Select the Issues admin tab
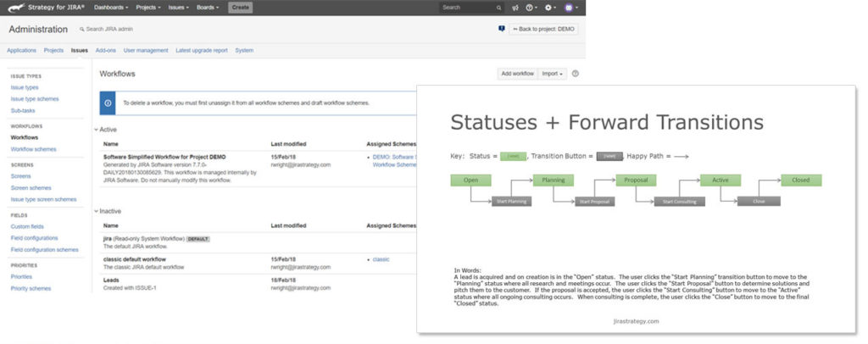868x344 pixels. click(x=79, y=50)
